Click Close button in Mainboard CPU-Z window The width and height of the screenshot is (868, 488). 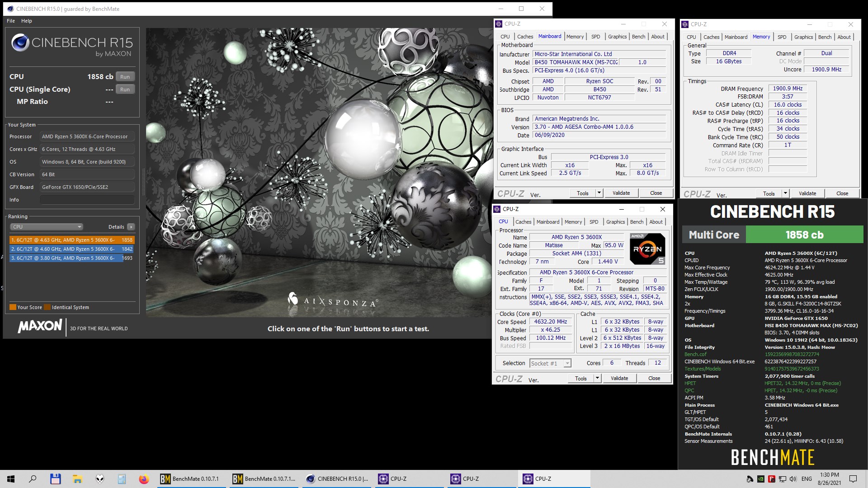pos(656,193)
